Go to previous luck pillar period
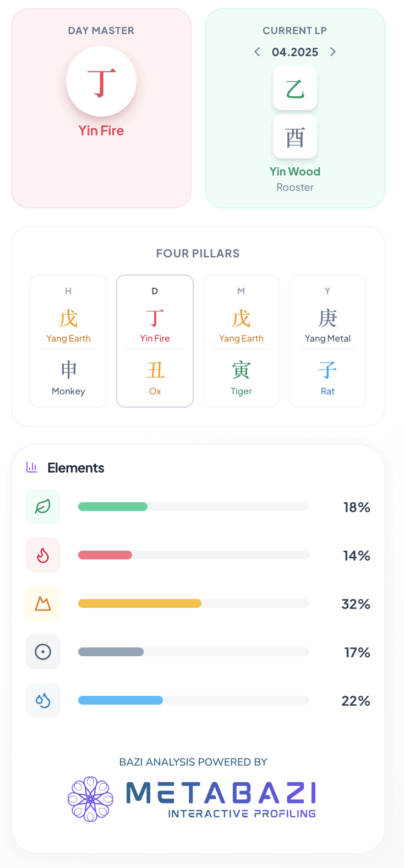This screenshot has height=868, width=404. (x=257, y=52)
